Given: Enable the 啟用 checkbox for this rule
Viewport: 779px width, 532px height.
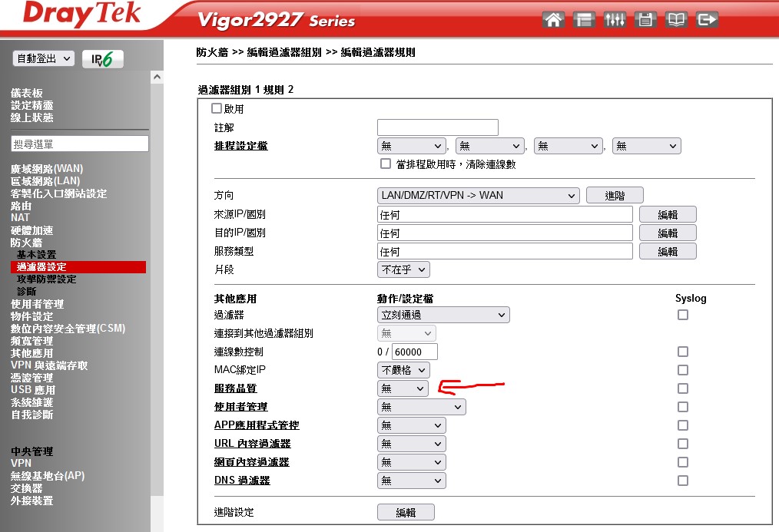Looking at the screenshot, I should click(x=217, y=109).
